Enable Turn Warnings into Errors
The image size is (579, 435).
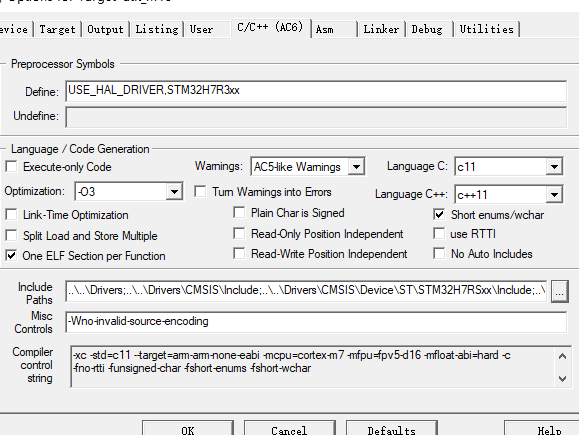200,191
